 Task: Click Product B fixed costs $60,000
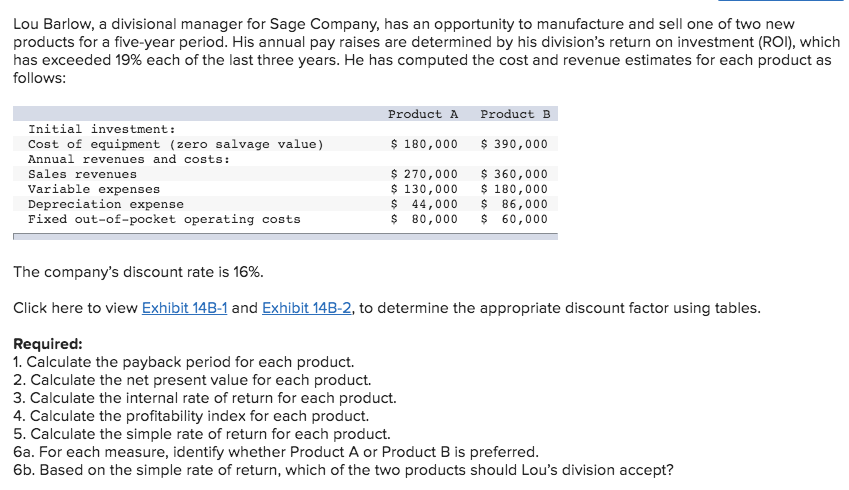pyautogui.click(x=514, y=219)
